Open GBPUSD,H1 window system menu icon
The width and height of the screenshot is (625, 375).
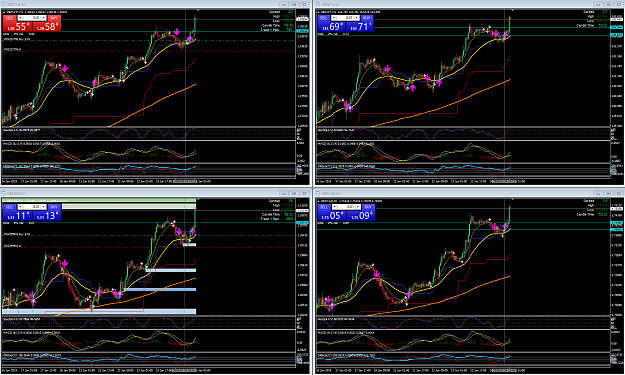click(4, 193)
